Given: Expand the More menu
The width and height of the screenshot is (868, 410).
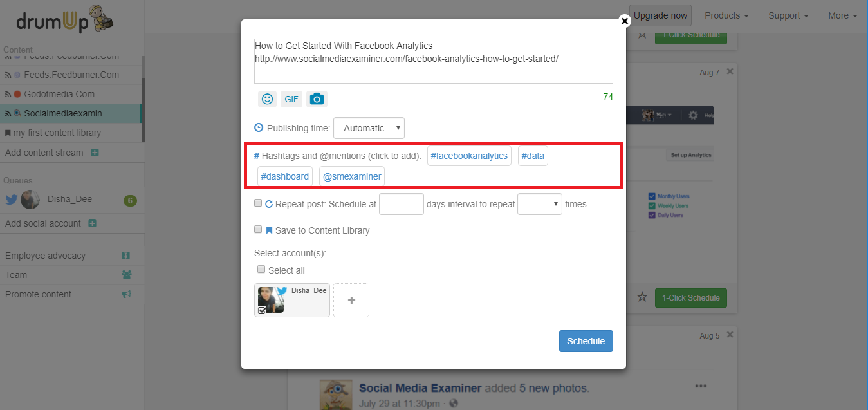Looking at the screenshot, I should coord(843,15).
